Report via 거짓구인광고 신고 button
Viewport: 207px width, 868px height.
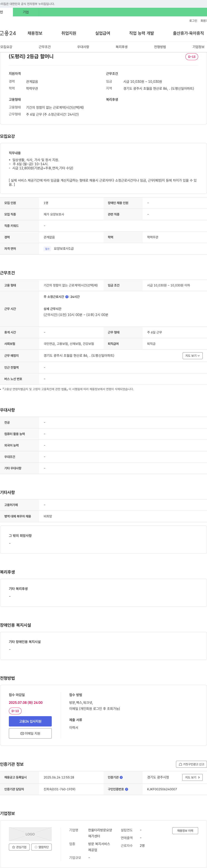tap(191, 764)
